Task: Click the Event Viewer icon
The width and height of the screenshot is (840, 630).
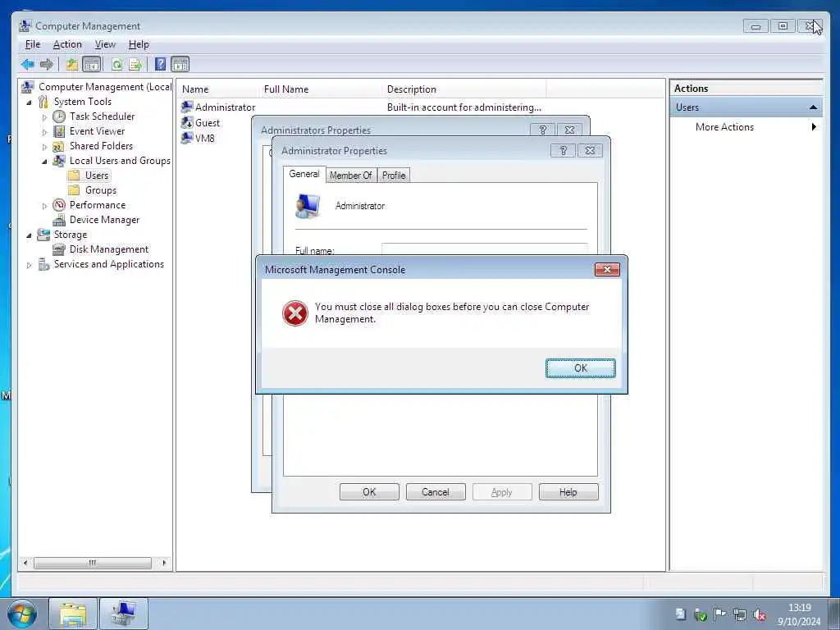Action: [59, 131]
